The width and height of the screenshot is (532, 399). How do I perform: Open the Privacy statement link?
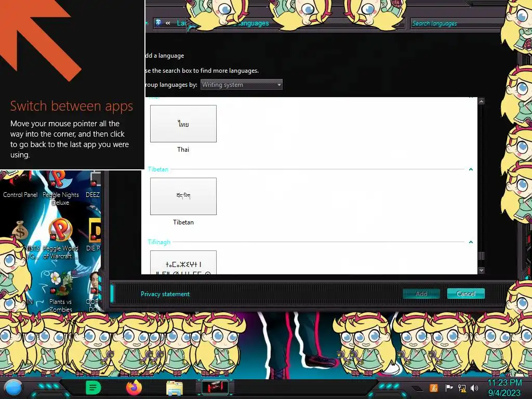click(165, 294)
